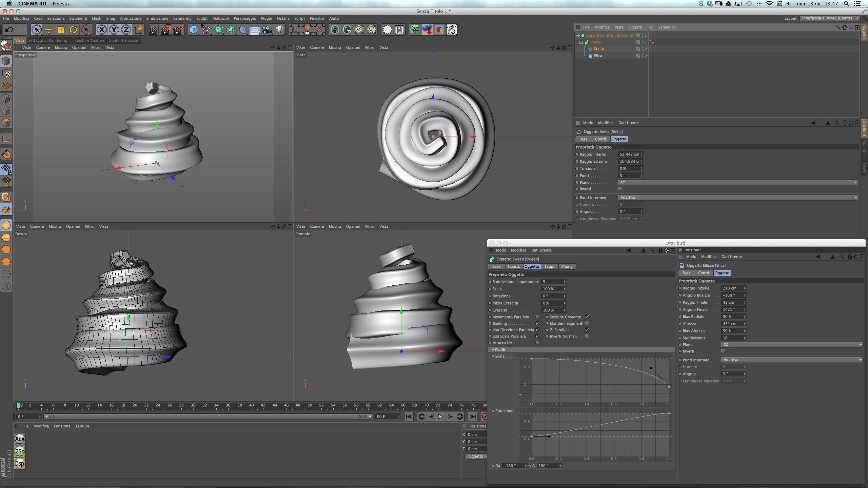Click the Raggio Interno value field

[x=629, y=155]
